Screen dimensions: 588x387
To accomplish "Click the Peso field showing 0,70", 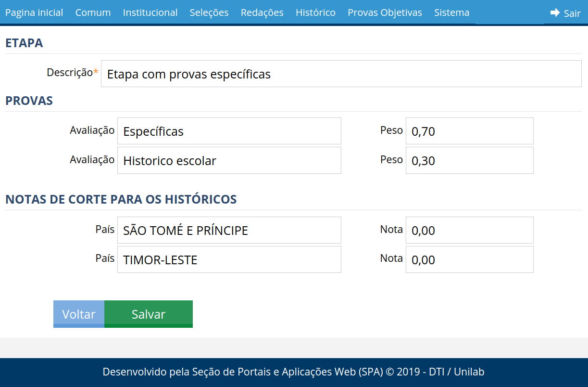I will [x=470, y=130].
